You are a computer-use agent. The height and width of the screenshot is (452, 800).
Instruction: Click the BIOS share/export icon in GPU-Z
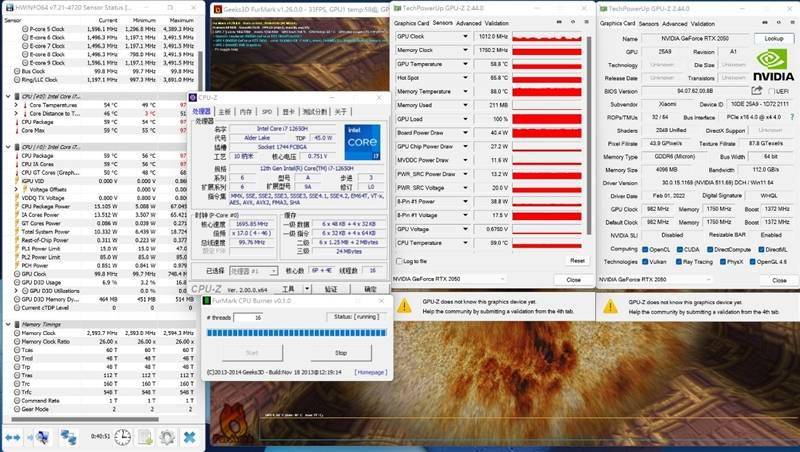click(x=757, y=90)
